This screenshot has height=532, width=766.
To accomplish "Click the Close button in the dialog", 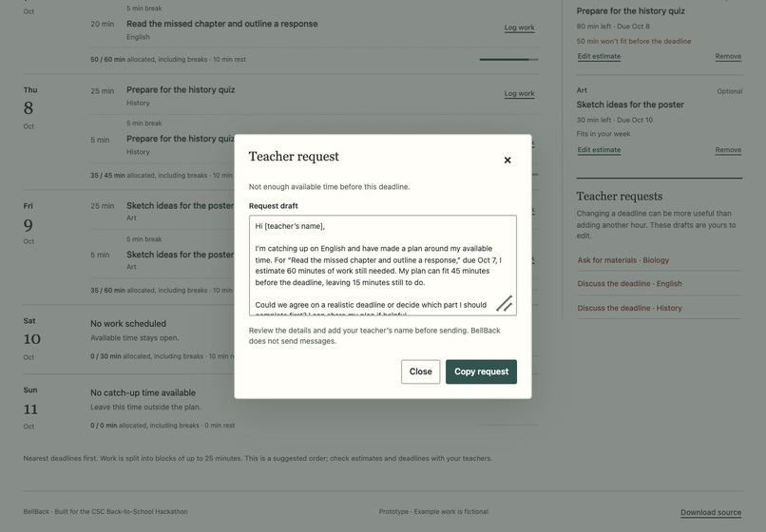I will click(421, 371).
